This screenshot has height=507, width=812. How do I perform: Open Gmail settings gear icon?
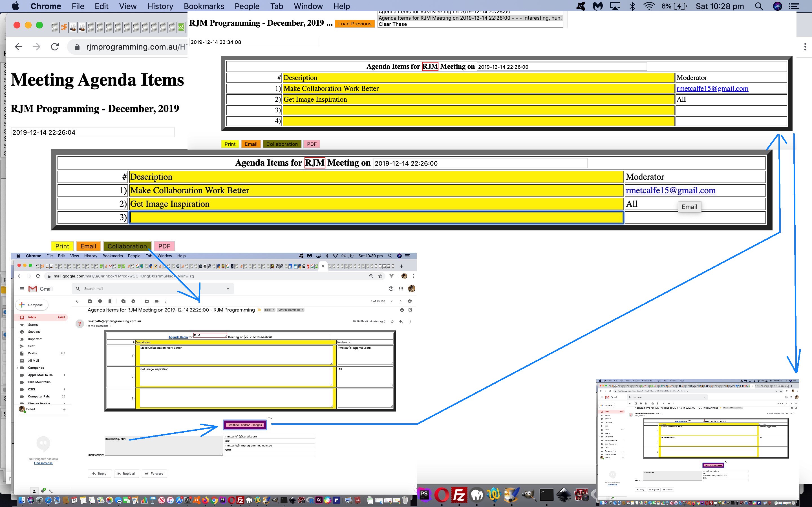tap(410, 301)
